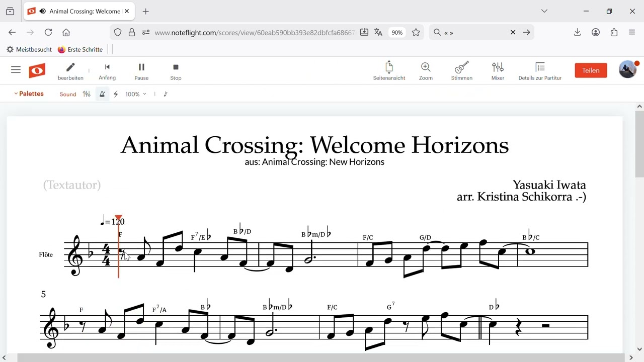Screen dimensions: 644x362
Task: Pause the score playback
Action: point(141,71)
